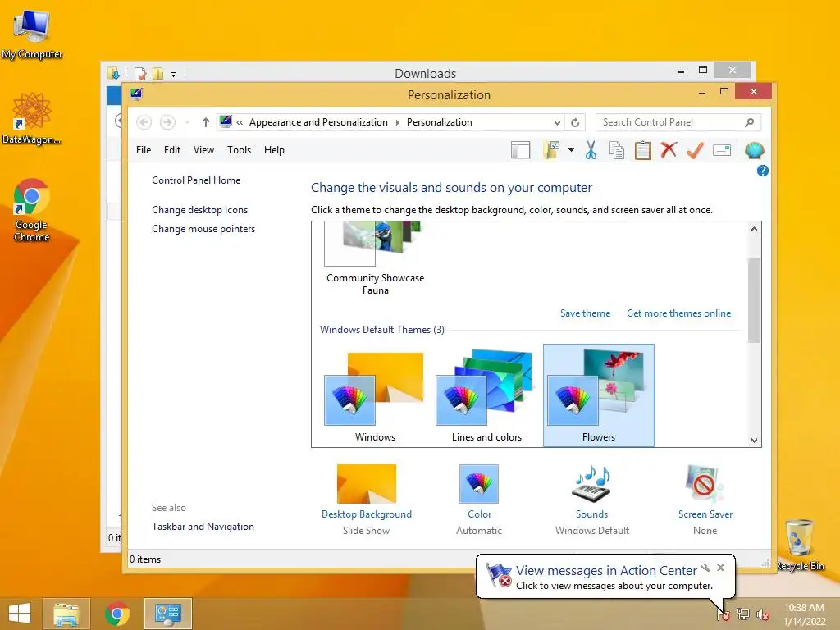Click the Action Center flag tray icon
Image resolution: width=840 pixels, height=630 pixels.
pos(724,614)
